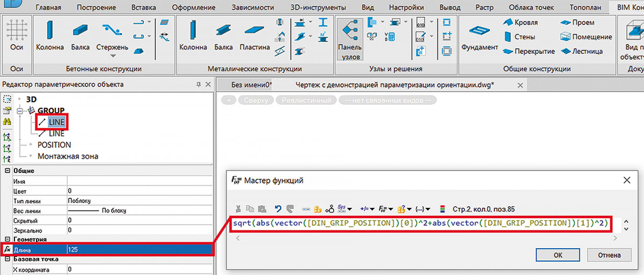Select the Перекрытие slab tool
The width and height of the screenshot is (644, 275).
tap(529, 52)
